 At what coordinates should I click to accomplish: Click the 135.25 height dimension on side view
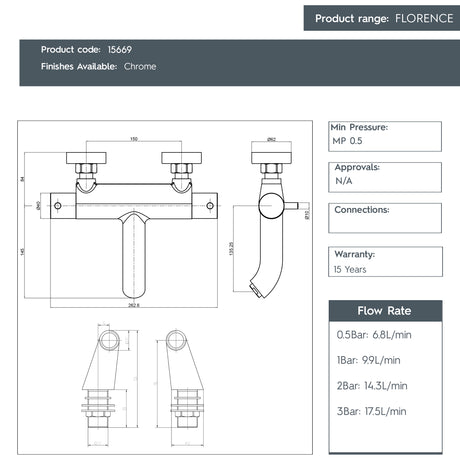point(231,249)
